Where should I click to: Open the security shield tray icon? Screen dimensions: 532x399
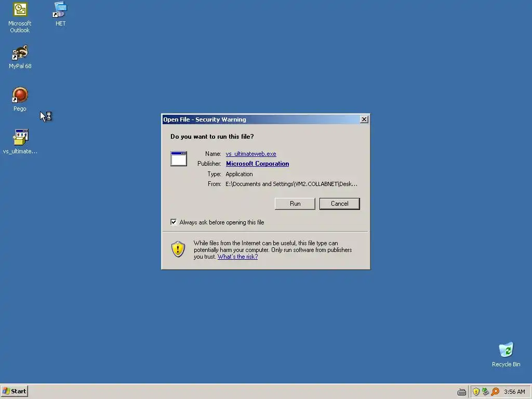click(x=476, y=392)
